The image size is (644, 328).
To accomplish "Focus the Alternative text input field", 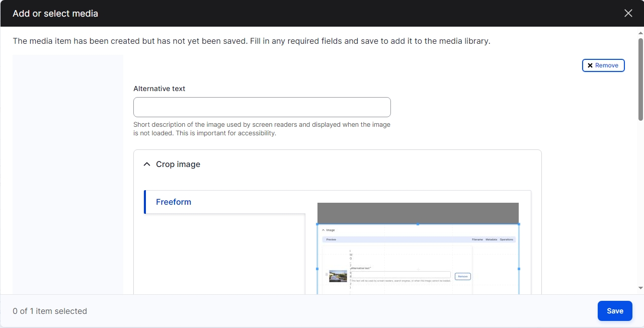I will [x=262, y=107].
